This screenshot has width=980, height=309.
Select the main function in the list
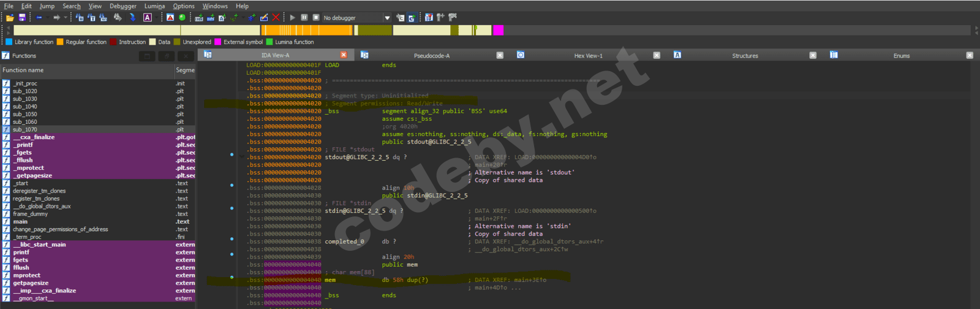pos(21,222)
